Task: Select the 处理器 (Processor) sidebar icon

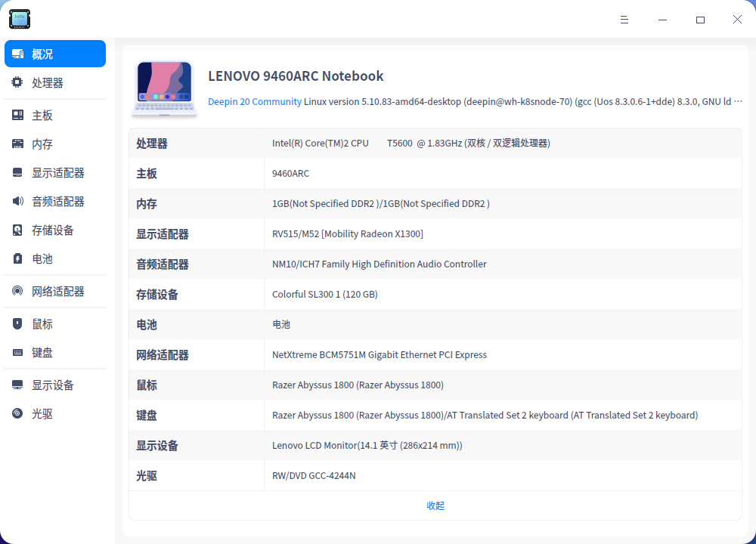Action: (17, 82)
